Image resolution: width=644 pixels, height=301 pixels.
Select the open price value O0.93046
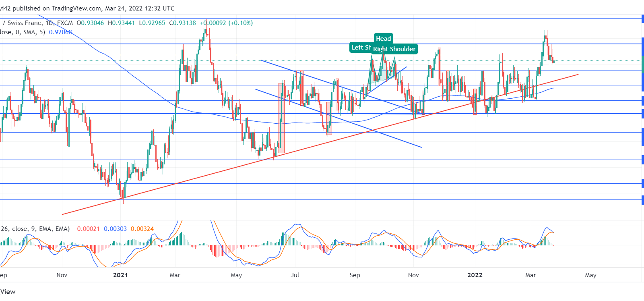[x=90, y=23]
